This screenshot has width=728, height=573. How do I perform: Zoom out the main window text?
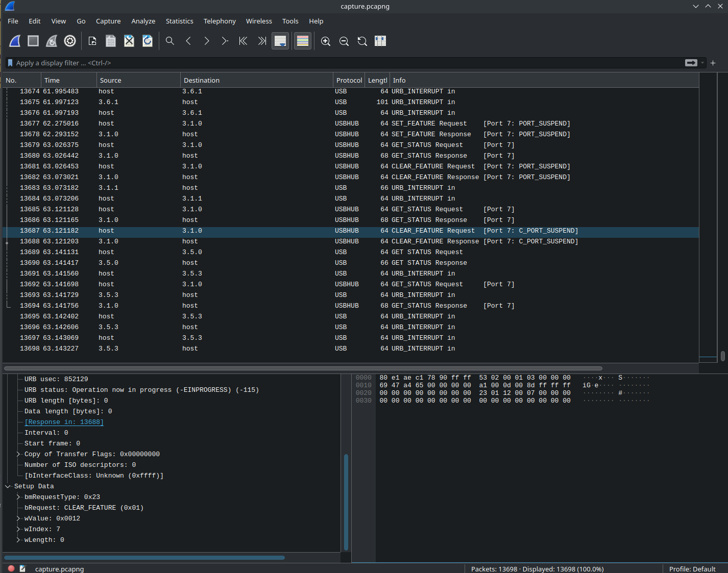click(x=344, y=41)
